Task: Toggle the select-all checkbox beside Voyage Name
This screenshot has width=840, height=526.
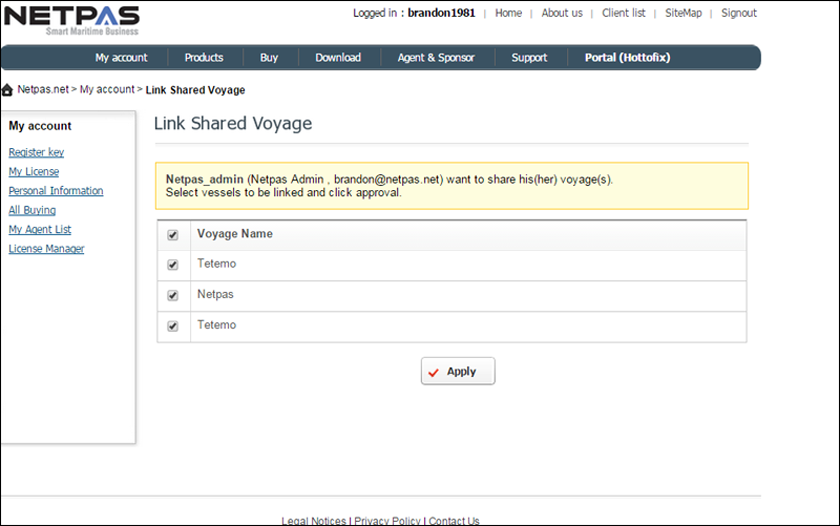Action: click(172, 235)
